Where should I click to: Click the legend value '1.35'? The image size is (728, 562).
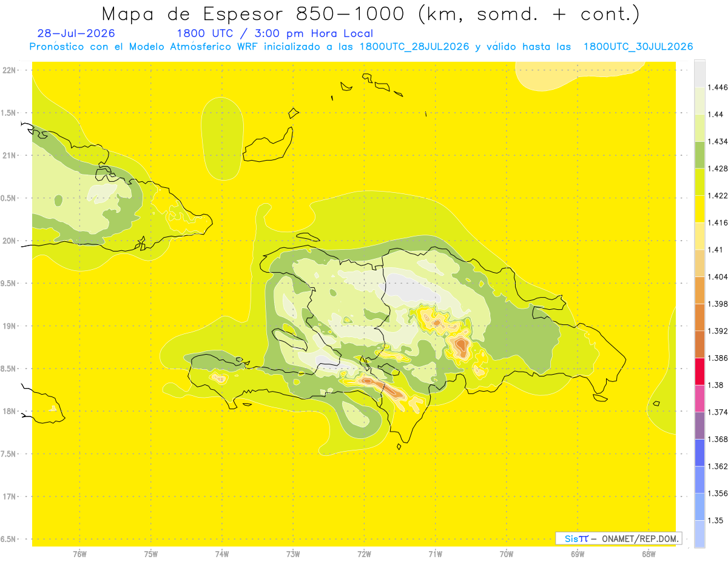tap(716, 520)
